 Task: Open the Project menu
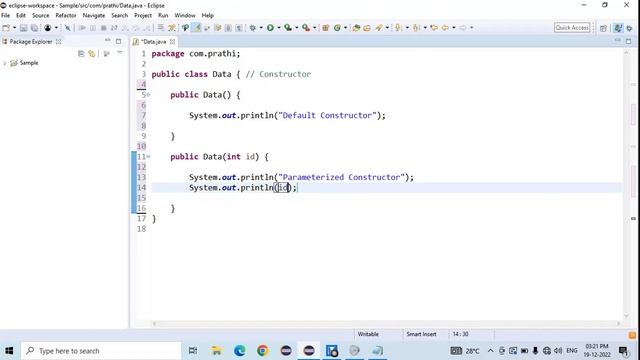143,15
